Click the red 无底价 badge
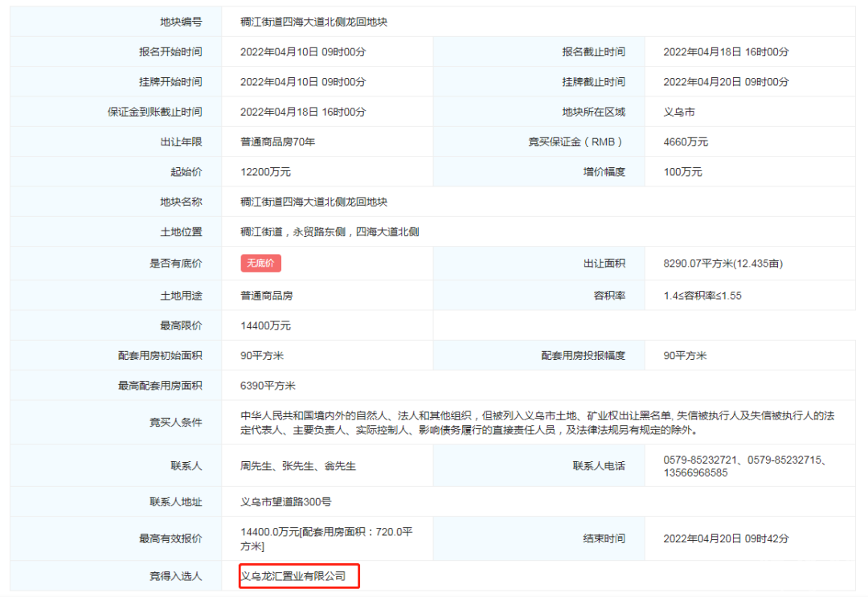The image size is (868, 597). [260, 264]
